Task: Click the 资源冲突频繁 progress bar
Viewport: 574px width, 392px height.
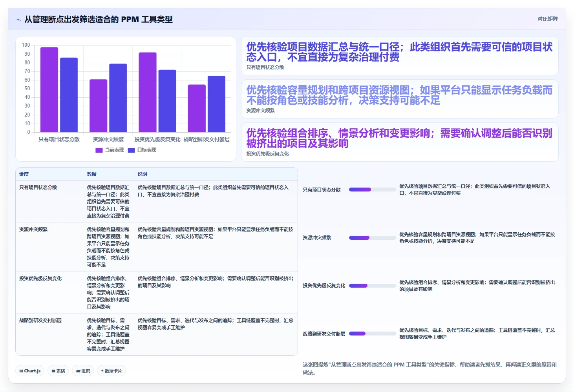Action: [372, 237]
